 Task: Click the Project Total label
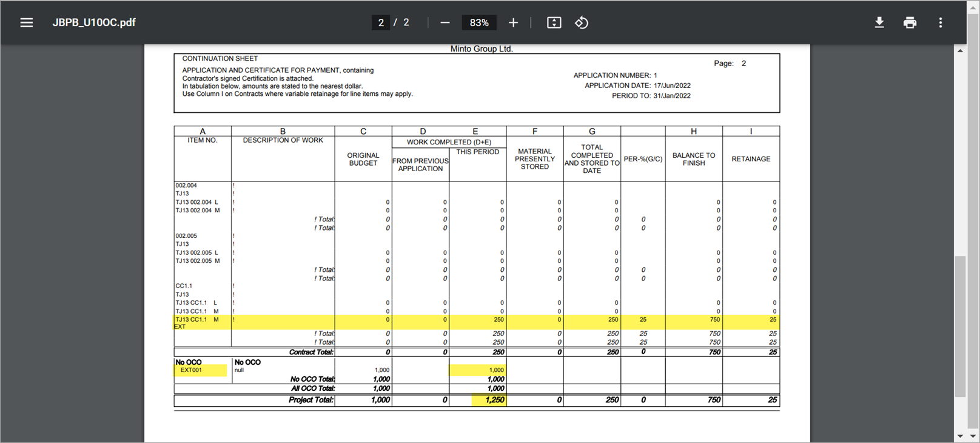click(311, 400)
